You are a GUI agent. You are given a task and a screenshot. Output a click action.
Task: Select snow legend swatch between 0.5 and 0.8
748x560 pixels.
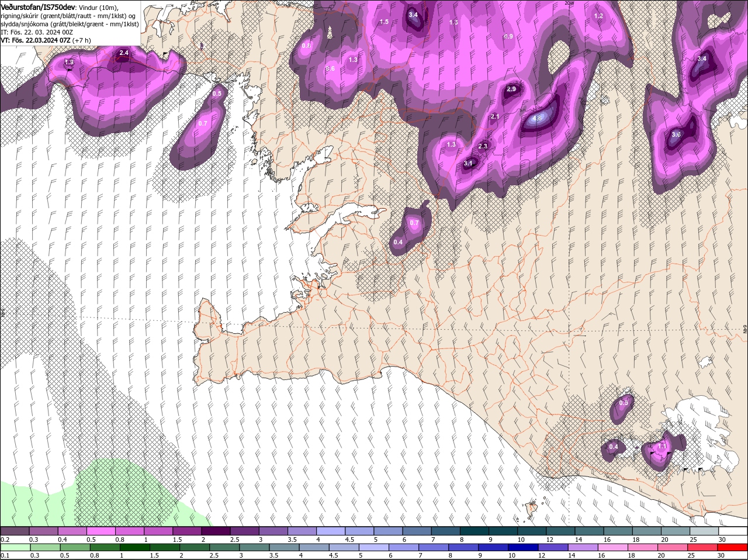point(101,531)
